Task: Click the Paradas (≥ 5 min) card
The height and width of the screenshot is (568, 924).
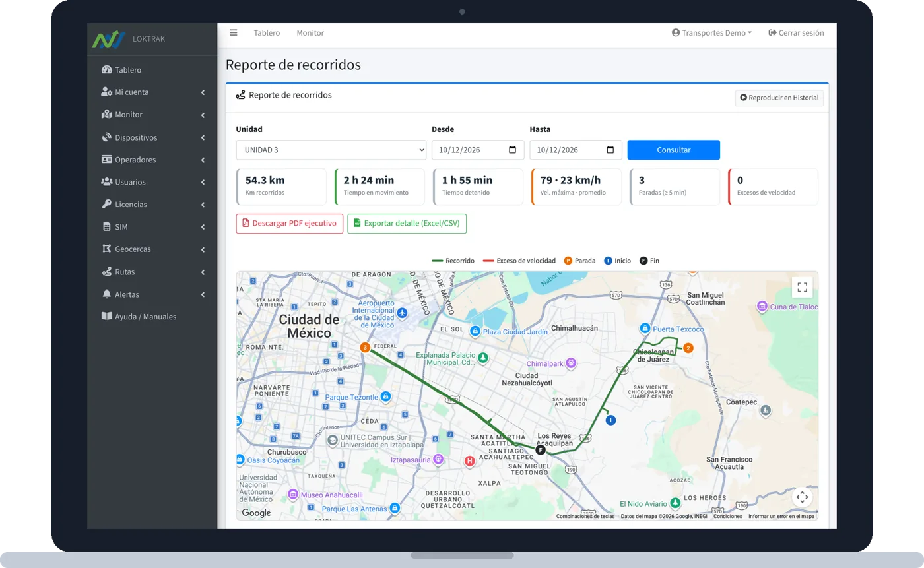Action: coord(675,187)
